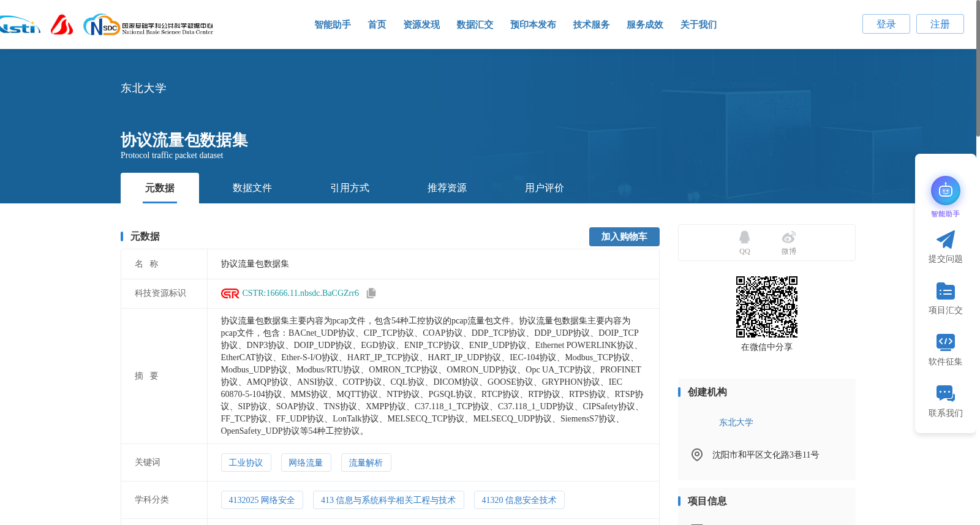Click the 工业协议 keyword tag
The height and width of the screenshot is (525, 980).
tap(246, 463)
